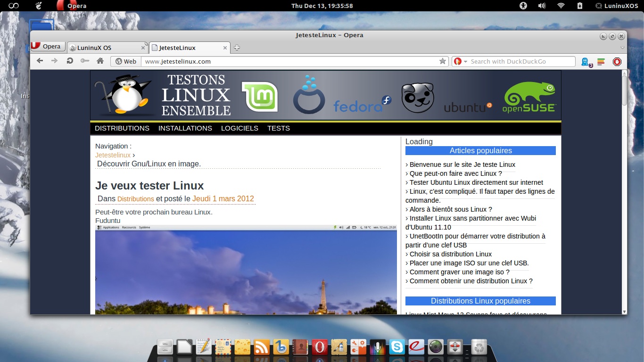
Task: Go back using the back arrow
Action: tap(40, 61)
